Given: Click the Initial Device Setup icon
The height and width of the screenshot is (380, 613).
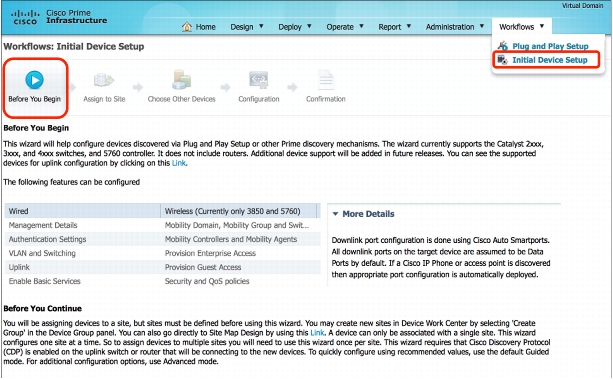Looking at the screenshot, I should 502,60.
